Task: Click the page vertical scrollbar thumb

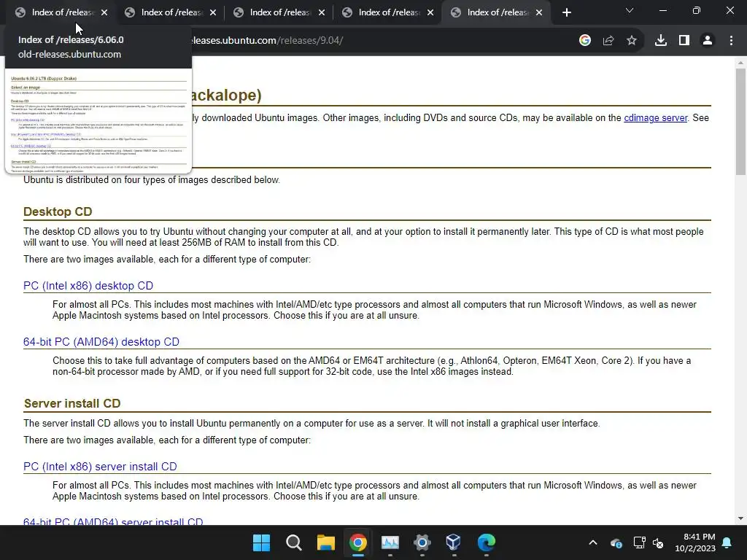Action: 740,122
